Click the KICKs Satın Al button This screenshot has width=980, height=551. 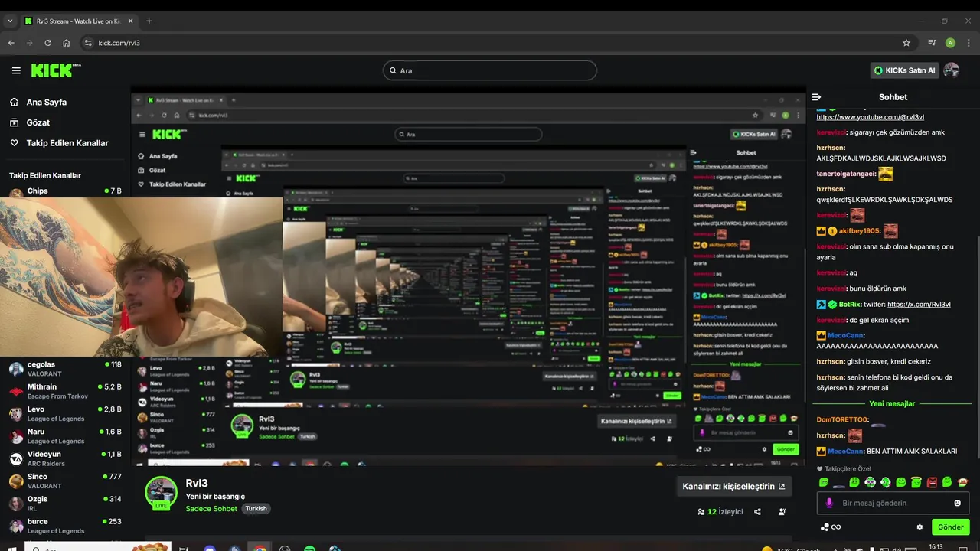point(904,70)
